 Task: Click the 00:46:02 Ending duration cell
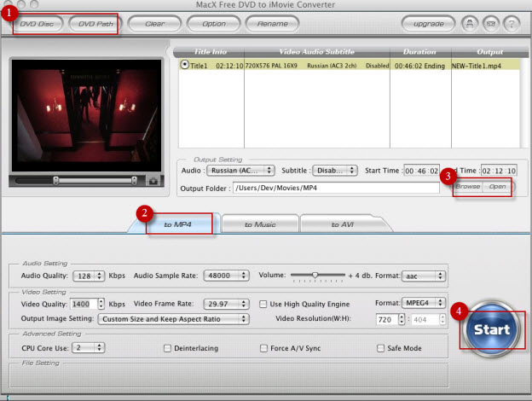(x=419, y=66)
